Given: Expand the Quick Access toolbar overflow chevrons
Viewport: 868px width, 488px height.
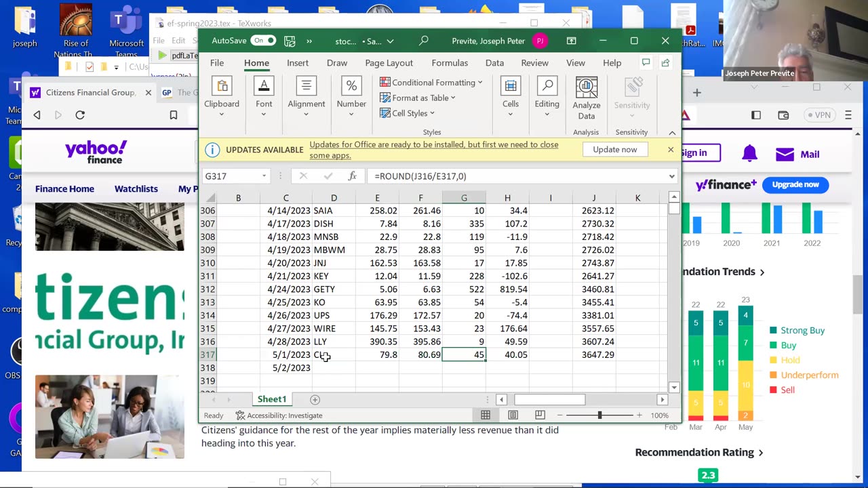Looking at the screenshot, I should point(309,41).
